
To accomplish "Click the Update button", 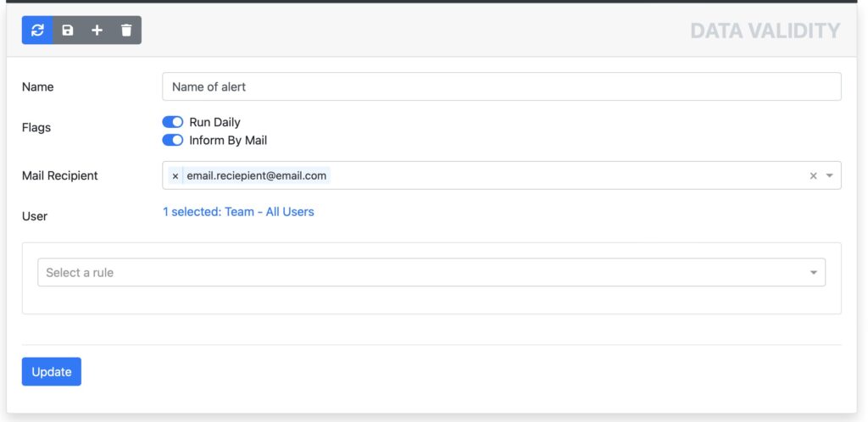I will [52, 372].
